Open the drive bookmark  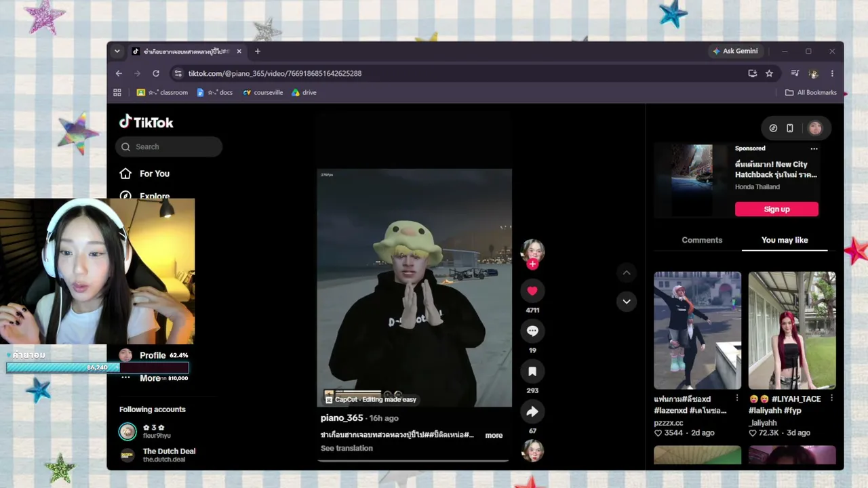coord(304,92)
